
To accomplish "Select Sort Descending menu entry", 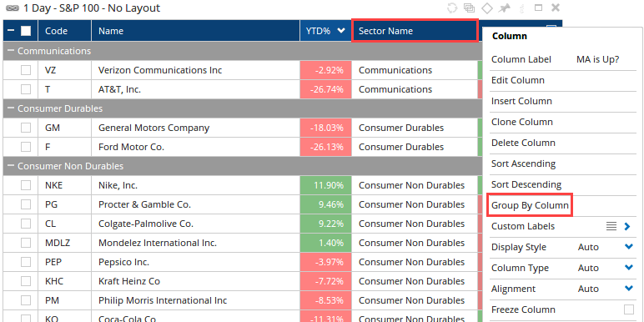I will 526,184.
